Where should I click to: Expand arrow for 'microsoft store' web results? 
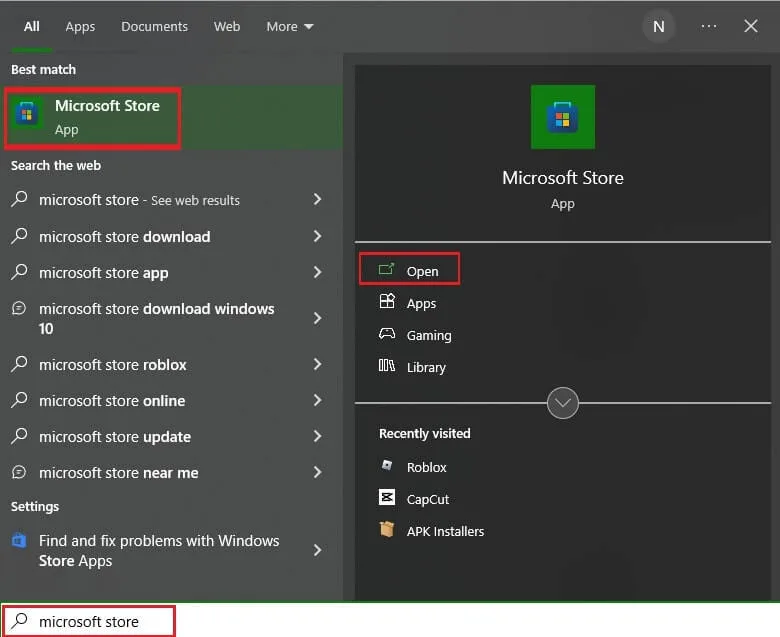317,199
